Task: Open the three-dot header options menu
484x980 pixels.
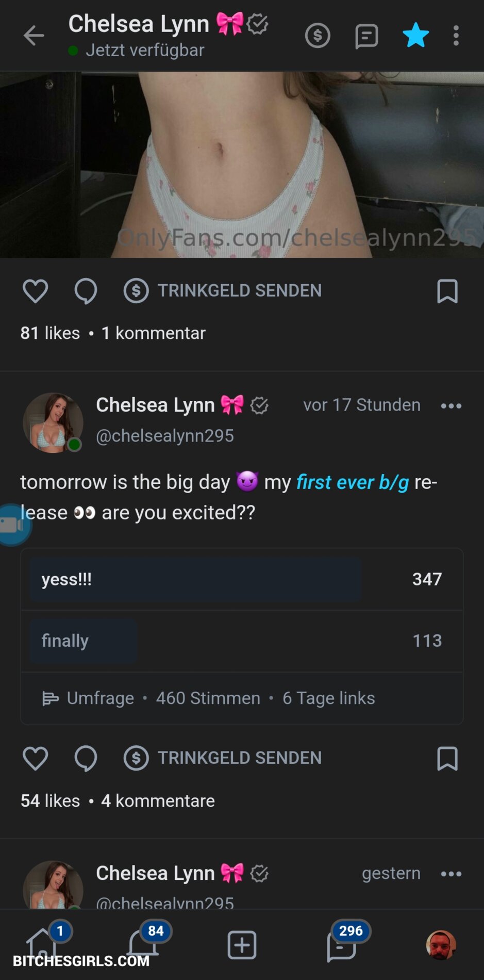Action: coord(456,36)
